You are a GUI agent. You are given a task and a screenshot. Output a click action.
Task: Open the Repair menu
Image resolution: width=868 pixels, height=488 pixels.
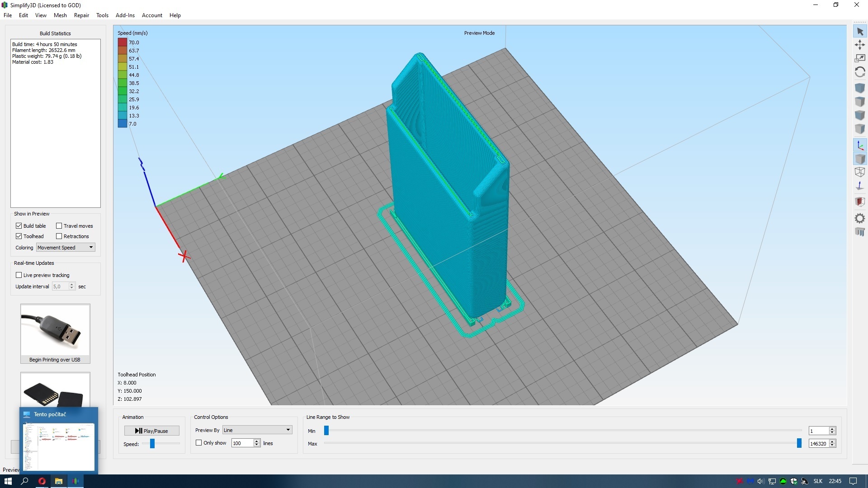pos(81,15)
